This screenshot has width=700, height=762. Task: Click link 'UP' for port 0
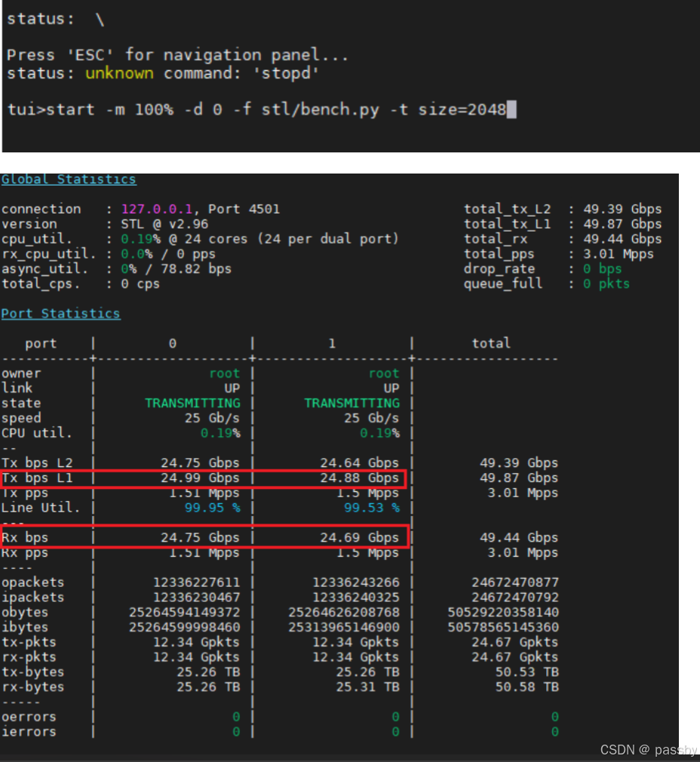click(x=232, y=389)
